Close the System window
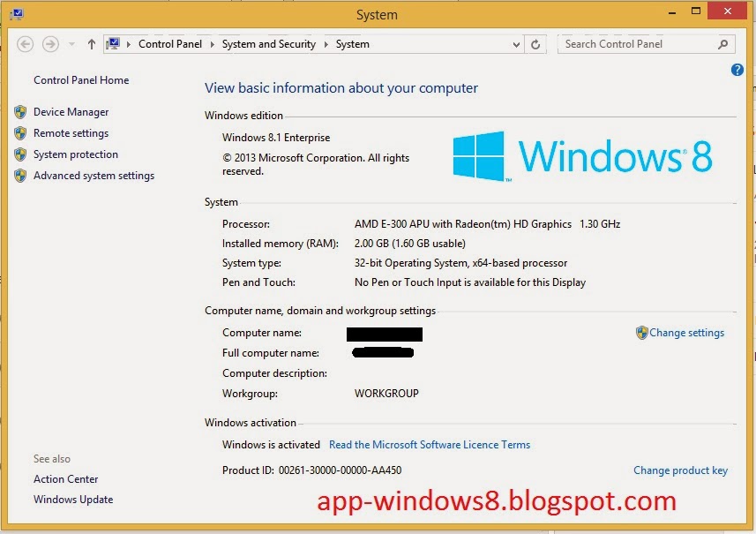 728,11
